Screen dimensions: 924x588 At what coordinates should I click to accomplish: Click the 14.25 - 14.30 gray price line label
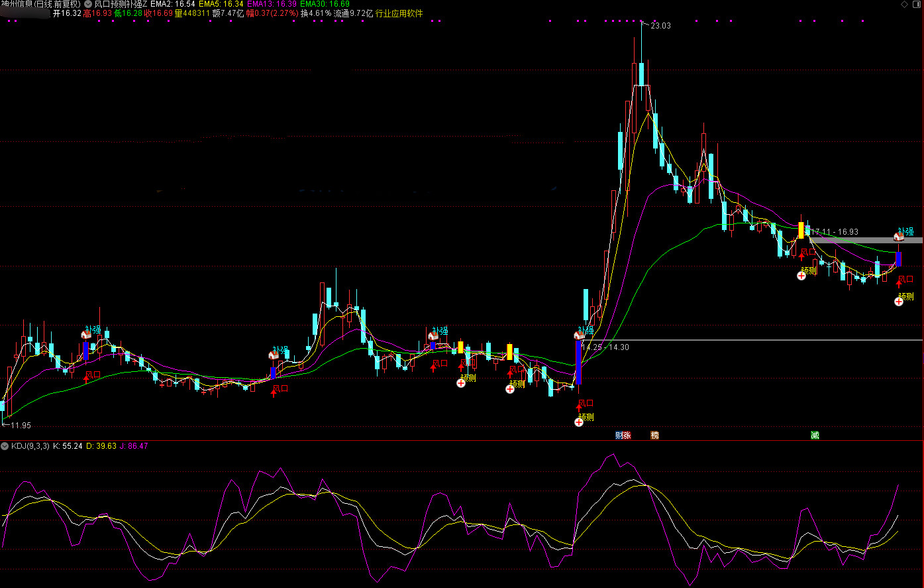605,347
